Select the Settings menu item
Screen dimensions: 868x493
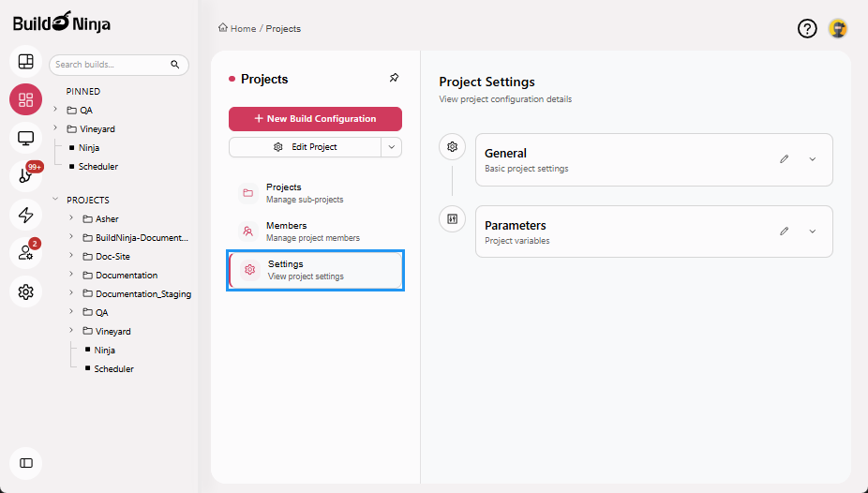coord(315,270)
